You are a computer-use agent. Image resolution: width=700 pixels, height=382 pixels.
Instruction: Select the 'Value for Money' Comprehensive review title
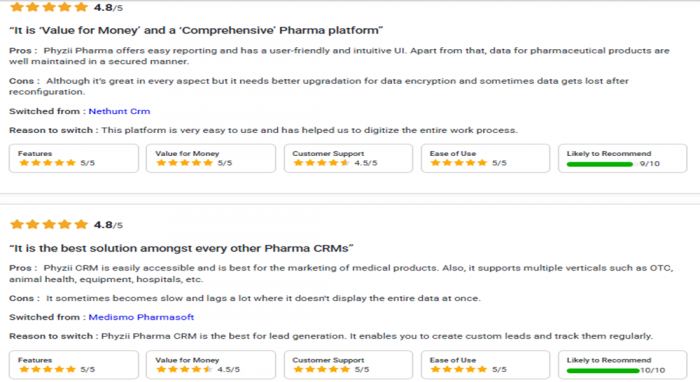(196, 30)
